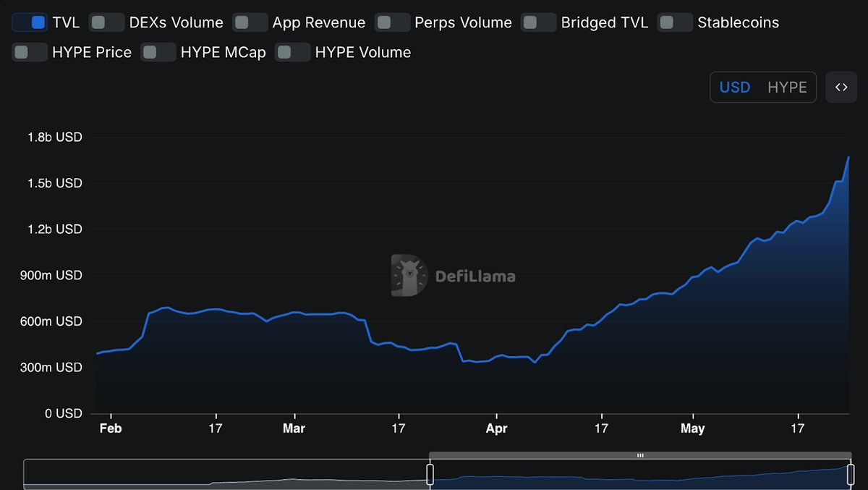Viewport: 868px width, 490px height.
Task: Switch chart denomination to HYPE
Action: point(787,88)
